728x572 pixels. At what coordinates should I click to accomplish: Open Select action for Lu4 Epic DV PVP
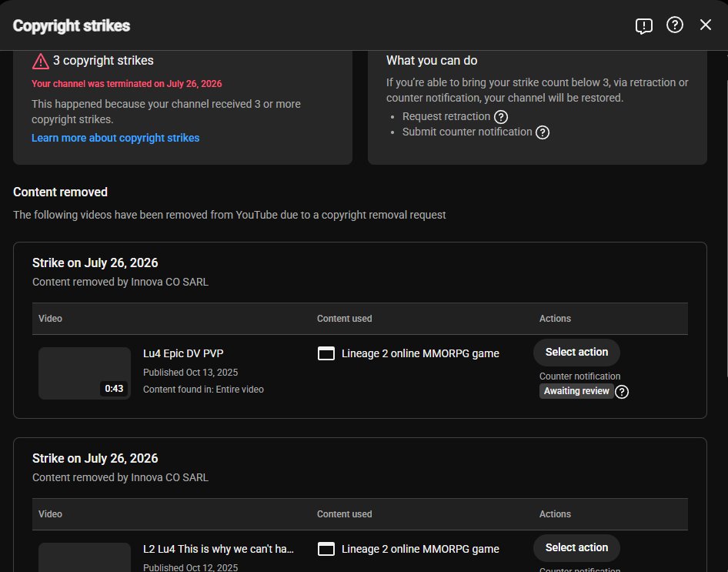pos(576,353)
